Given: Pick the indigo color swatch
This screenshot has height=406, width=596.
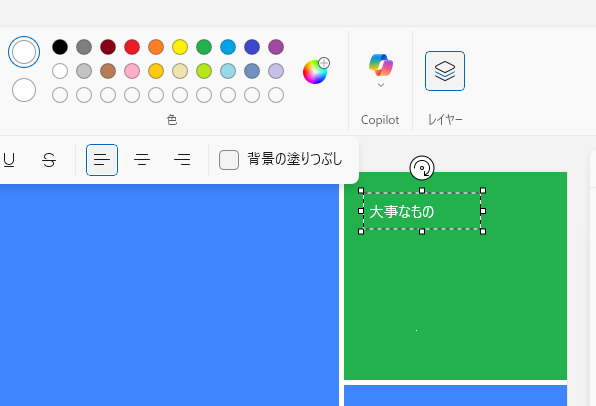Looking at the screenshot, I should click(252, 47).
